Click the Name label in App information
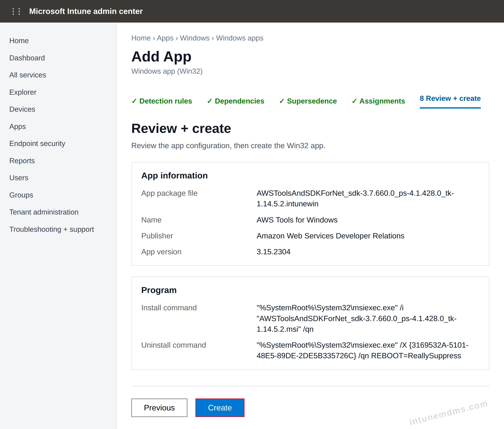 [x=151, y=220]
